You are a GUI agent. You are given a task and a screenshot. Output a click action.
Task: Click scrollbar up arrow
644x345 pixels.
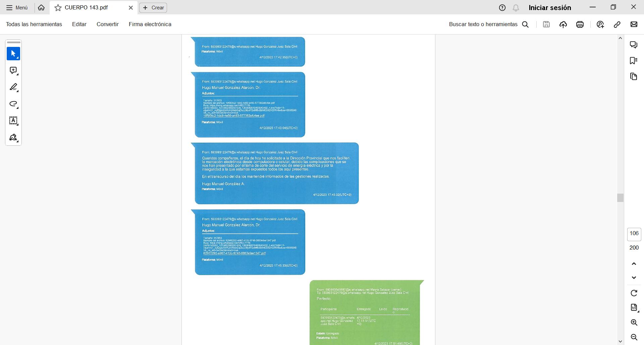[620, 38]
